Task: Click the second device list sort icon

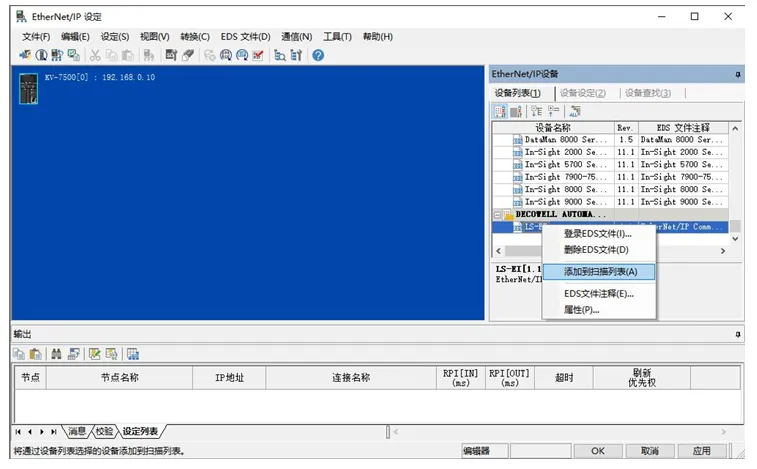Action: 516,112
